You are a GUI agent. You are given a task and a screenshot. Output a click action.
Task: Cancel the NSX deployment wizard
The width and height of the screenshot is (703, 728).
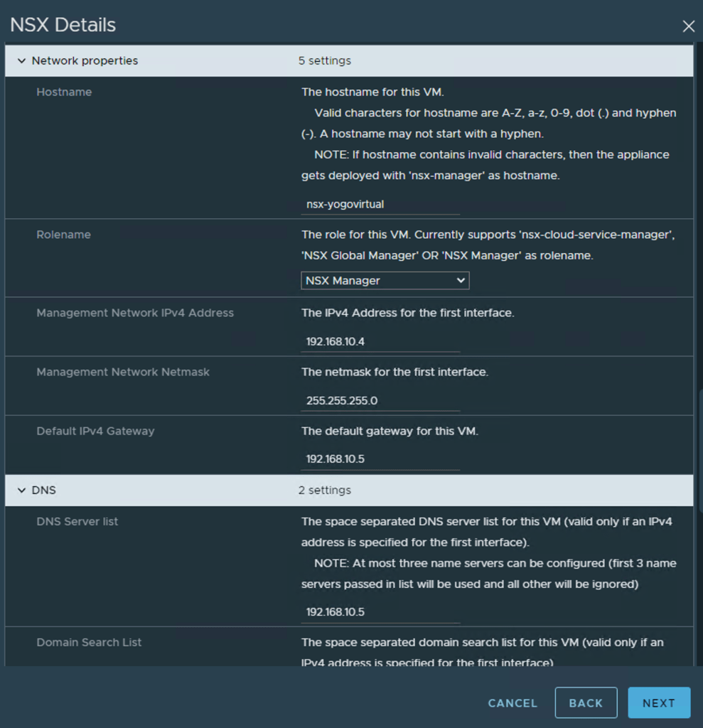pyautogui.click(x=513, y=703)
